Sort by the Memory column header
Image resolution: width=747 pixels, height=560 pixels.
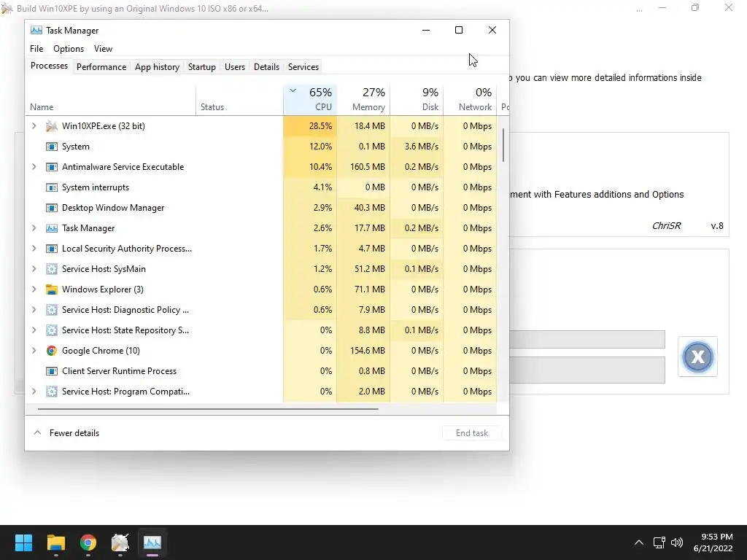pyautogui.click(x=363, y=99)
